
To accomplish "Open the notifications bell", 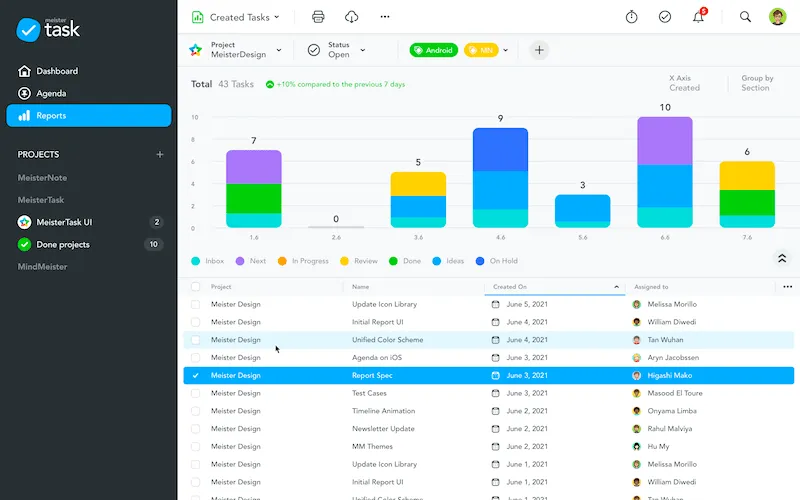I will [x=698, y=16].
